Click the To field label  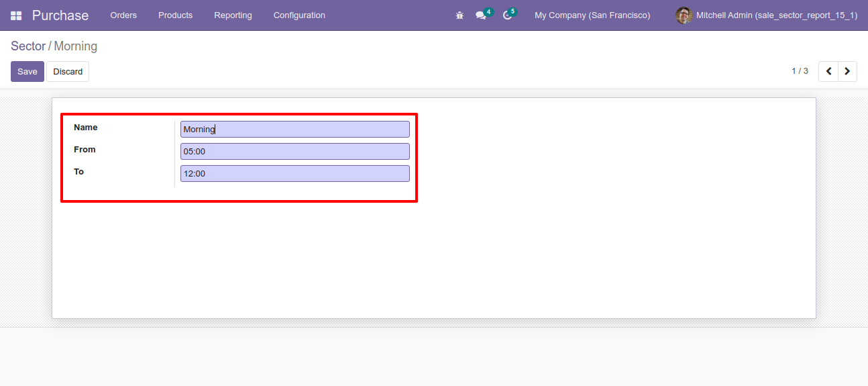(x=79, y=172)
